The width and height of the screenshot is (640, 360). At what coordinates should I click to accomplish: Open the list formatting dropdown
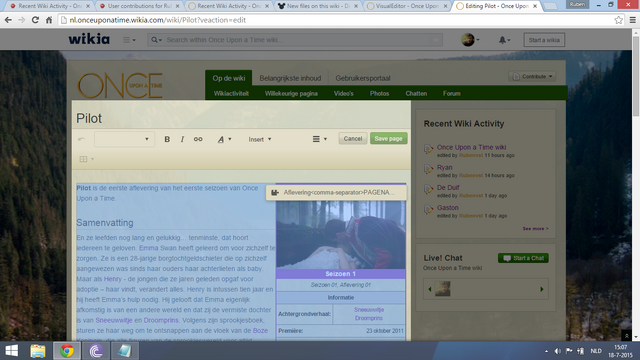point(320,139)
